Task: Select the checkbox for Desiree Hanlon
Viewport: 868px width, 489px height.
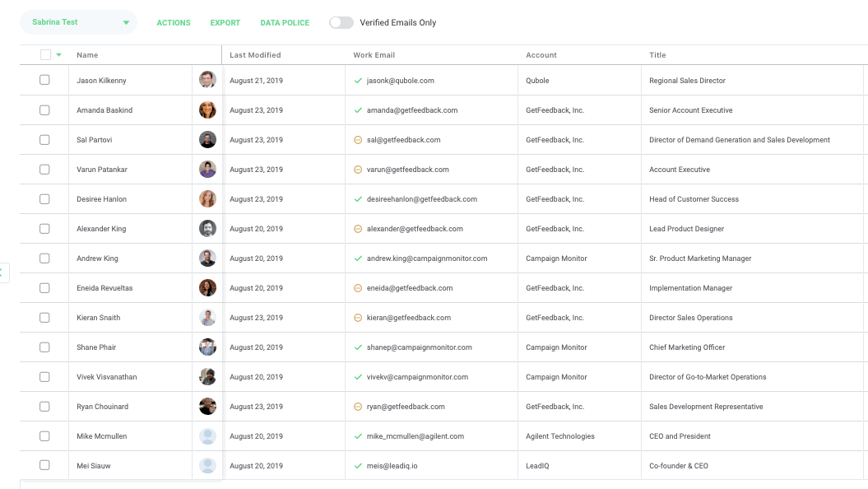Action: point(44,199)
